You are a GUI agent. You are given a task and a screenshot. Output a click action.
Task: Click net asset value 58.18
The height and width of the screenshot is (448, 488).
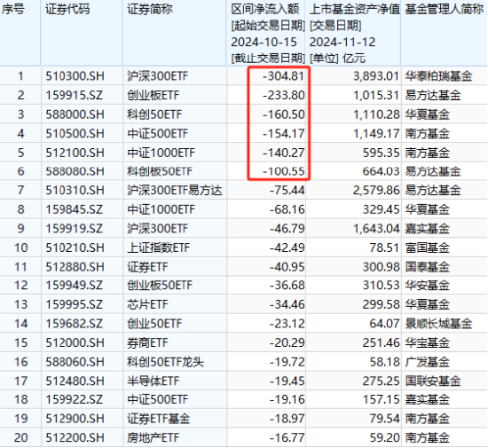[x=384, y=362]
